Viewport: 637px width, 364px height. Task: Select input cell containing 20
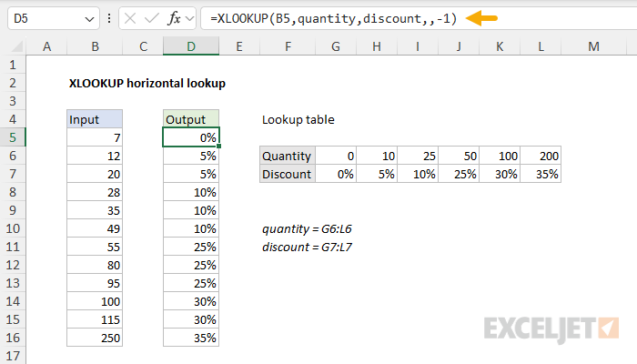pyautogui.click(x=95, y=174)
